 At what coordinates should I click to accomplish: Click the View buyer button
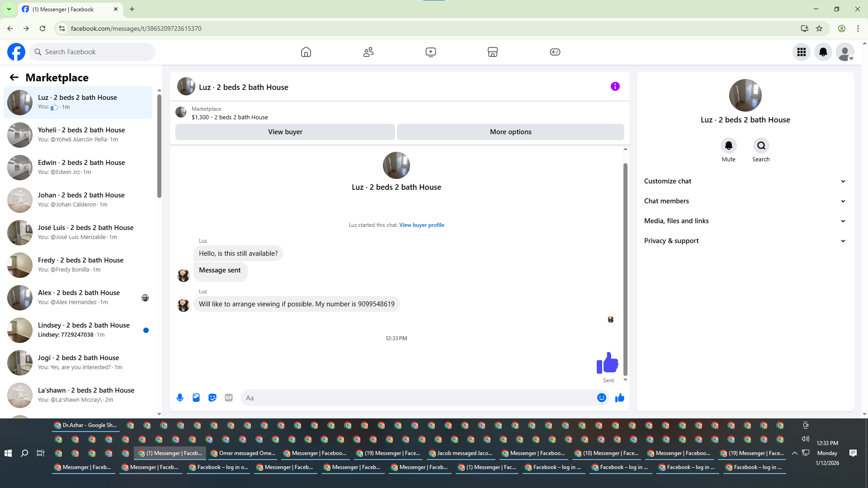click(285, 132)
